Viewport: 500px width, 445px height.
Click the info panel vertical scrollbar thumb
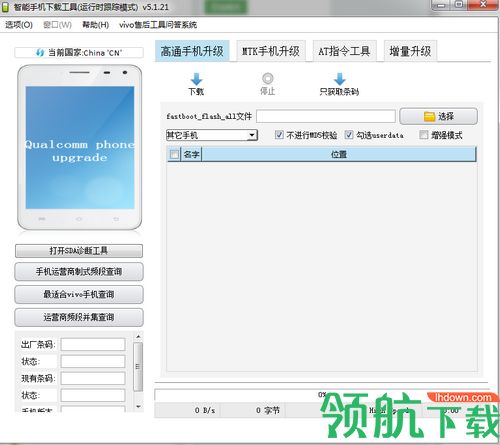(138, 367)
